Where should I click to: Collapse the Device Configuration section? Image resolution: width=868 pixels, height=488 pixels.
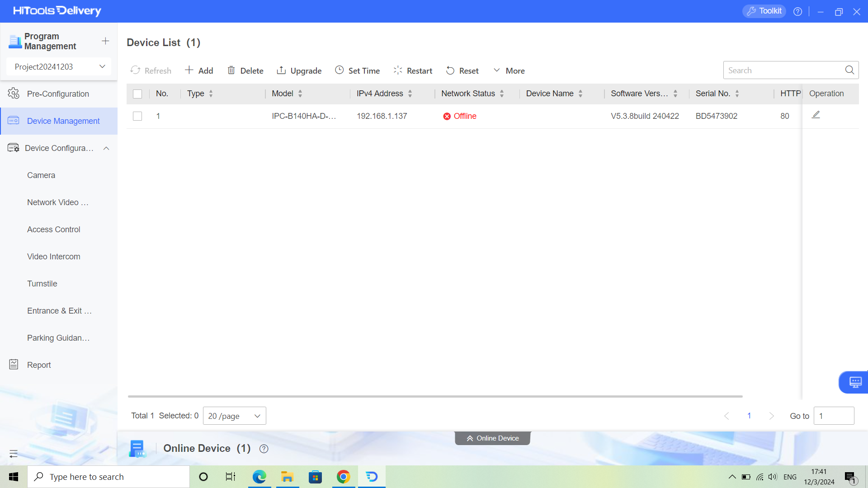pyautogui.click(x=106, y=148)
